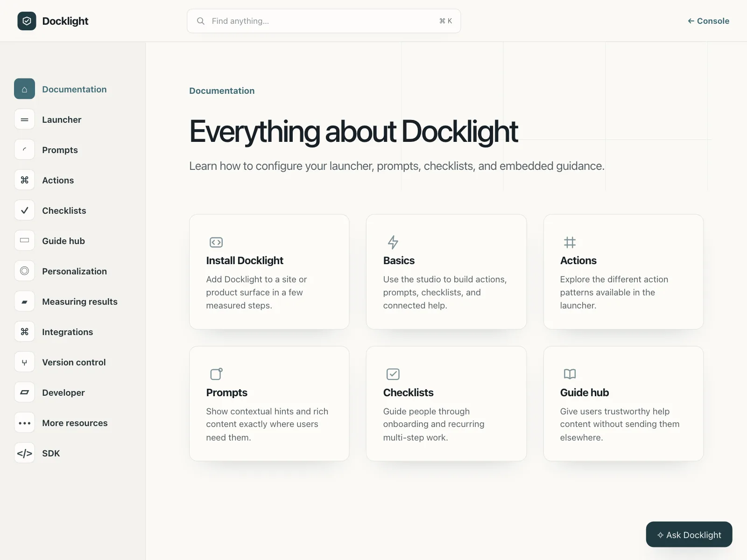The height and width of the screenshot is (560, 747).
Task: Click the lightning bolt icon on Basics card
Action: [393, 242]
